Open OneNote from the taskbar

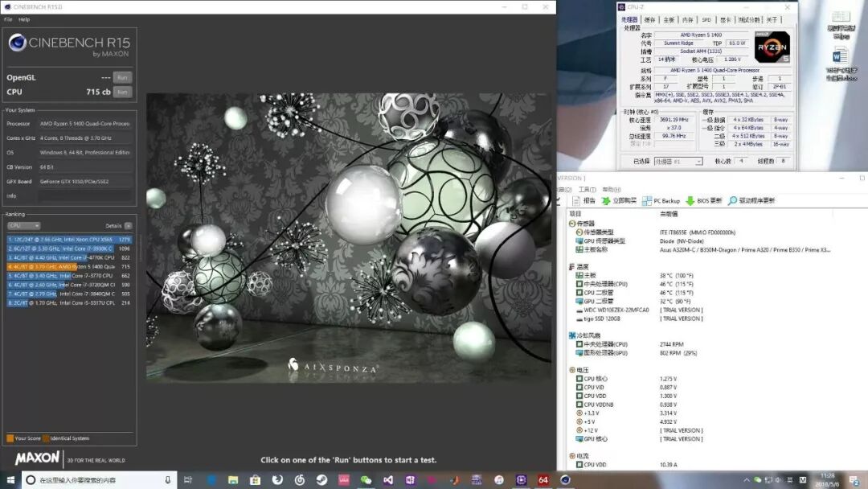pos(410,480)
